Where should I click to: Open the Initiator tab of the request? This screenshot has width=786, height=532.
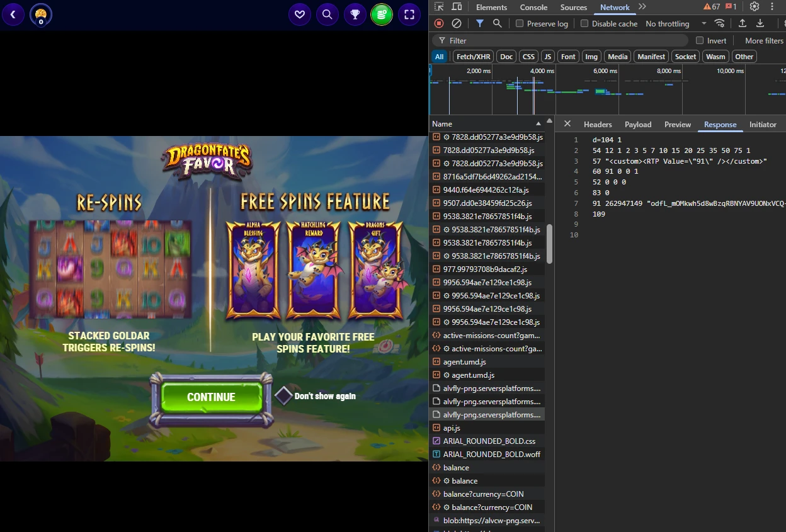click(x=763, y=124)
